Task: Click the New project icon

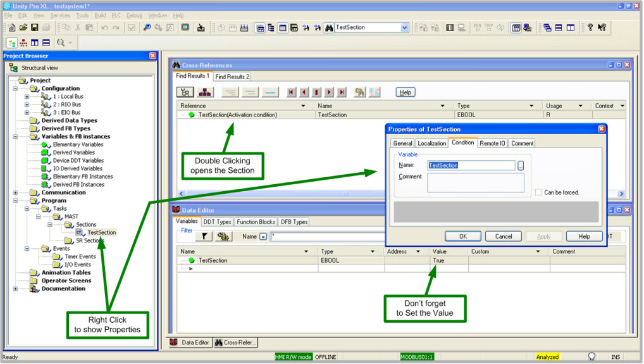Action: [12, 27]
